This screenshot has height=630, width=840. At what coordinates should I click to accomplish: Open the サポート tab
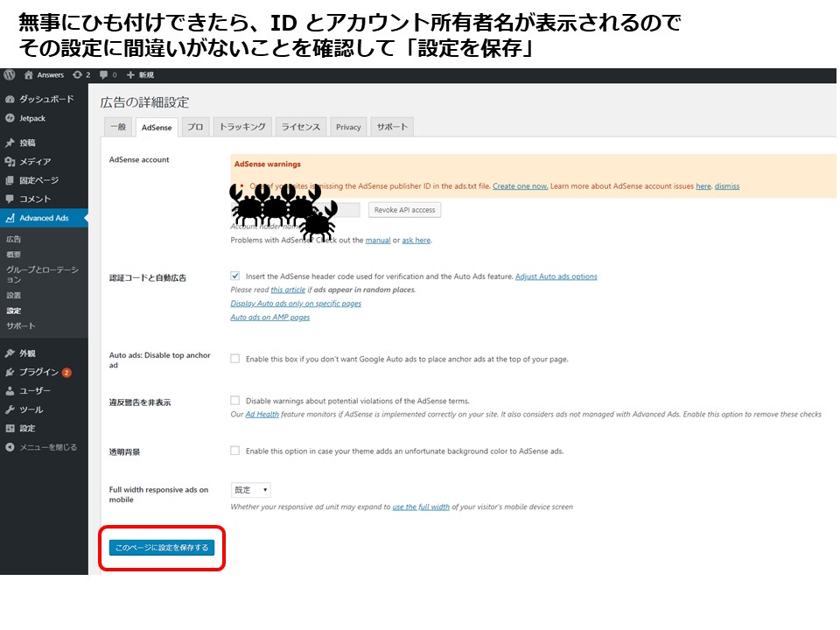point(392,127)
